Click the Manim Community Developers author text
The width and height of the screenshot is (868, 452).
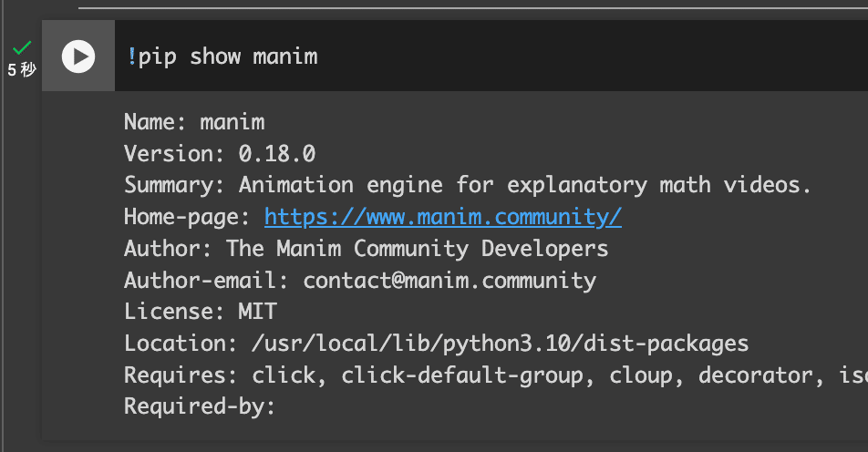pyautogui.click(x=417, y=249)
